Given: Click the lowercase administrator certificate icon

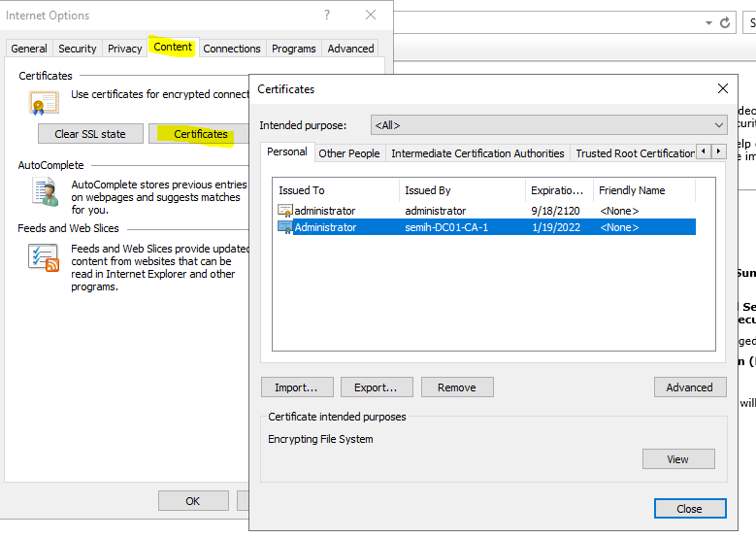Looking at the screenshot, I should click(285, 211).
